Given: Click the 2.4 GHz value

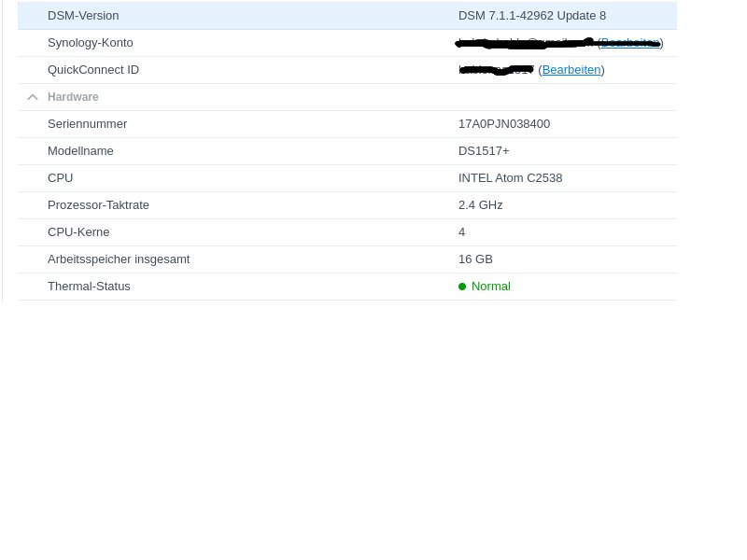Looking at the screenshot, I should tap(480, 205).
